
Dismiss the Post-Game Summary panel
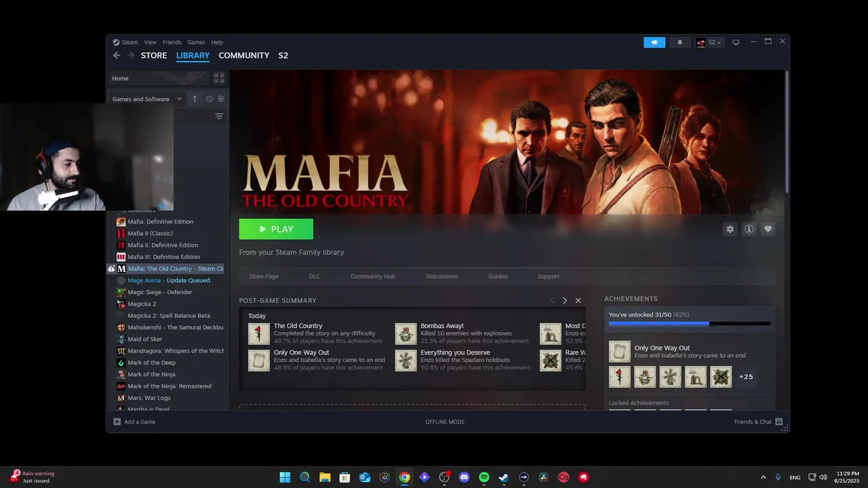click(x=578, y=300)
